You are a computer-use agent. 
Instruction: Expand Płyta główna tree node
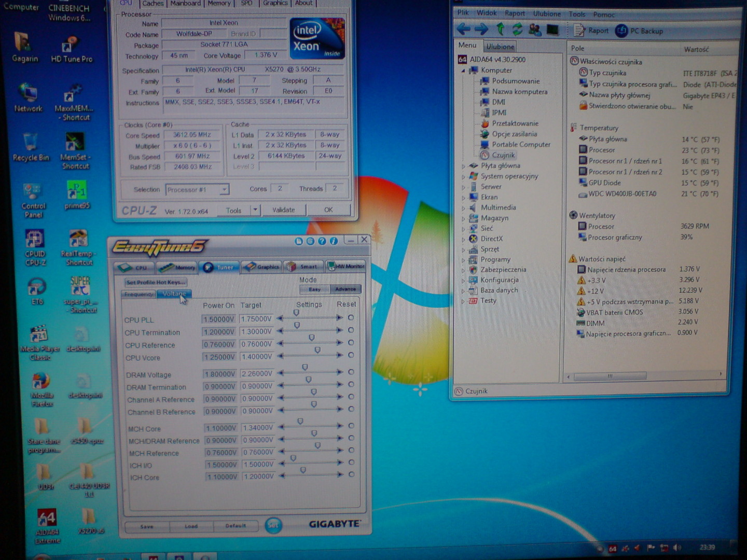click(463, 166)
